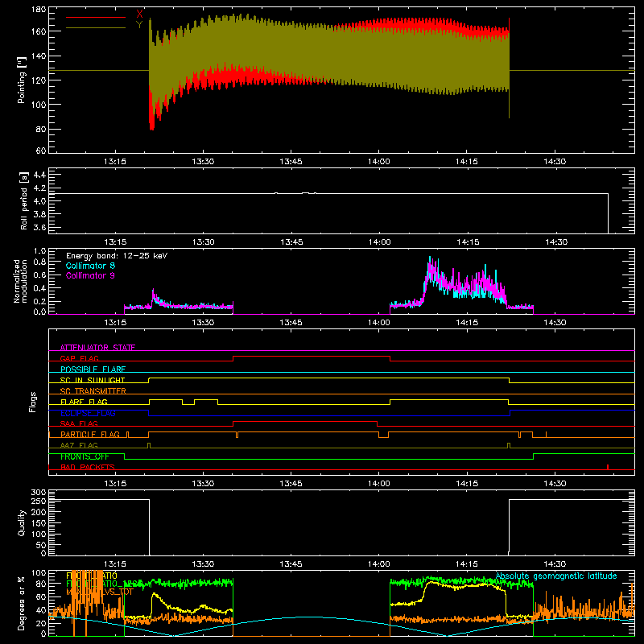The width and height of the screenshot is (644, 644).
Task: Click 14:30 under the Flags plot
Action: pyautogui.click(x=555, y=484)
